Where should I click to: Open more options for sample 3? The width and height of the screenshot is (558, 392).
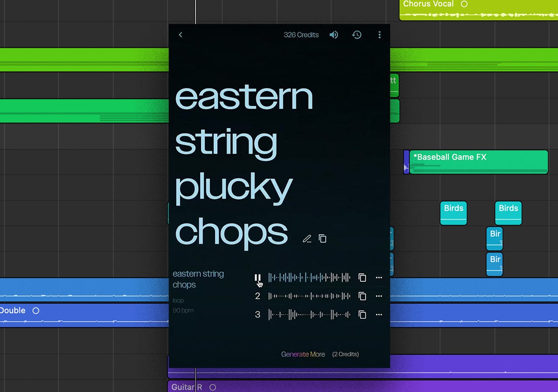coord(379,314)
